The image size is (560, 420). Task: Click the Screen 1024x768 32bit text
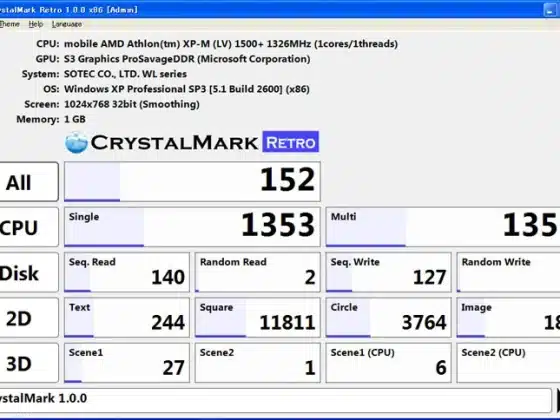(x=131, y=104)
